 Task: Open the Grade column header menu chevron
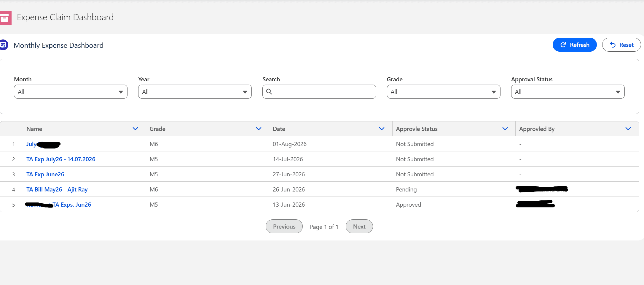259,129
